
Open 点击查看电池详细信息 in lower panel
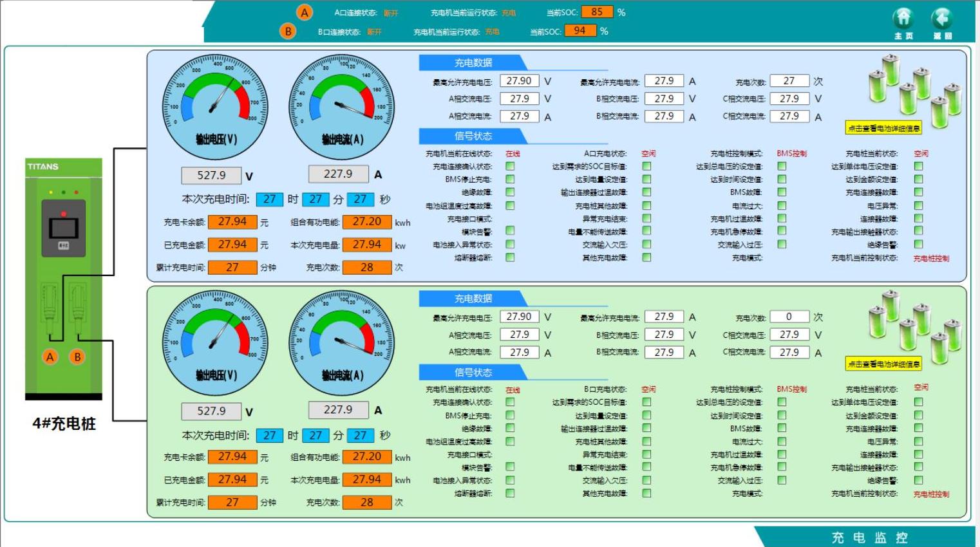883,364
